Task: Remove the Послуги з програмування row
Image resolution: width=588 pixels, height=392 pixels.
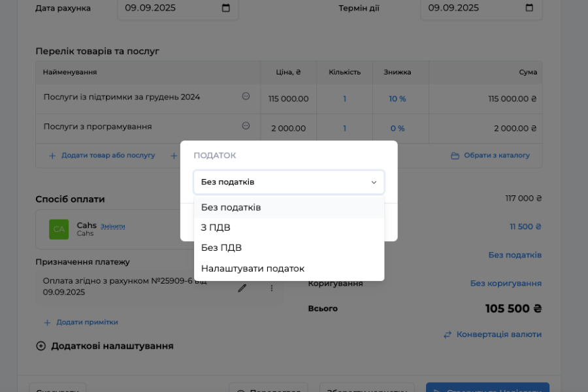Action: 246,125
